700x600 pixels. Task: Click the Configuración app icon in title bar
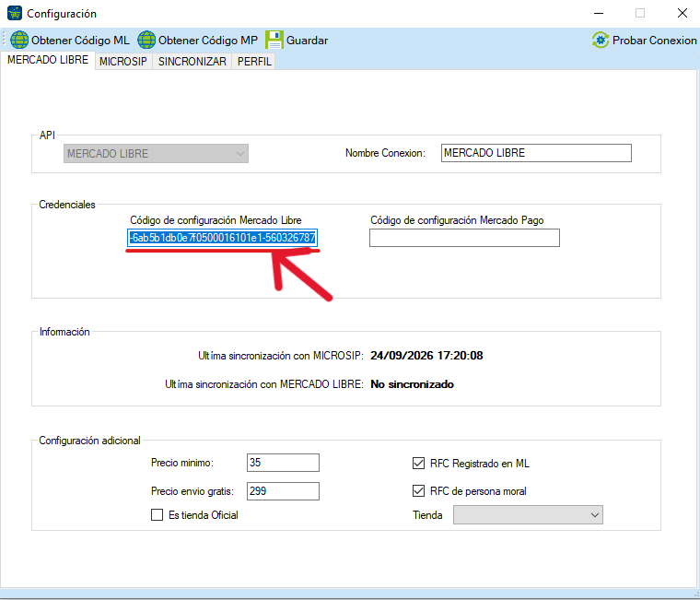click(15, 14)
